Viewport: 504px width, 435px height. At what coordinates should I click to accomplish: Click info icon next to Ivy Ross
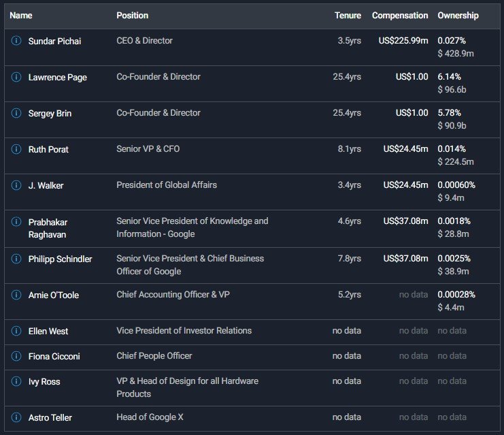click(16, 381)
